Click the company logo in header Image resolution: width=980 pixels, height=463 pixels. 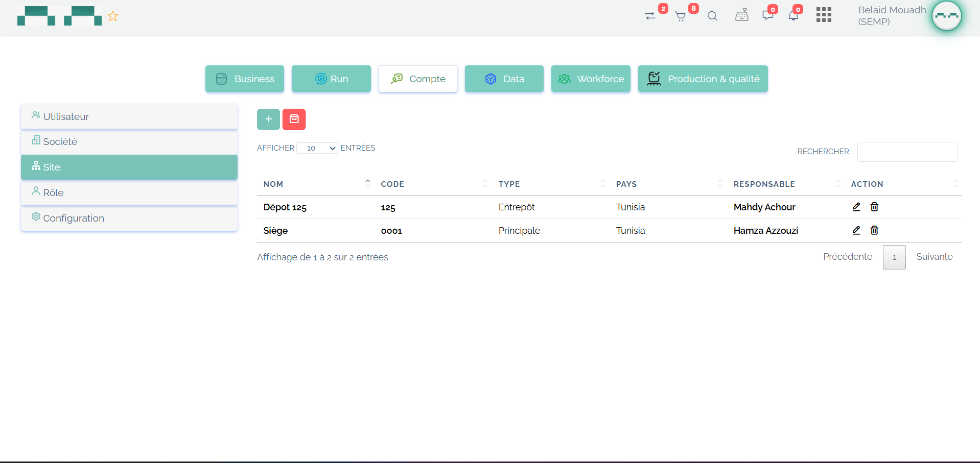[59, 16]
